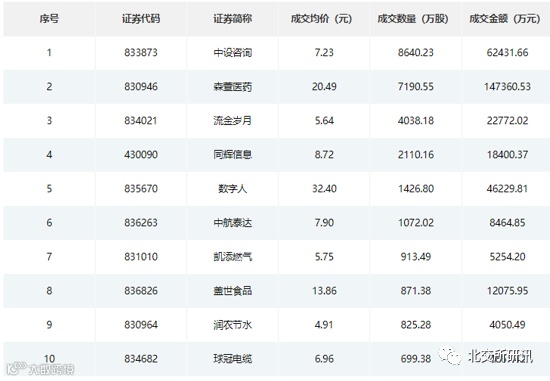The height and width of the screenshot is (381, 550).
Task: Select security name 中航泰达
Action: coord(233,223)
